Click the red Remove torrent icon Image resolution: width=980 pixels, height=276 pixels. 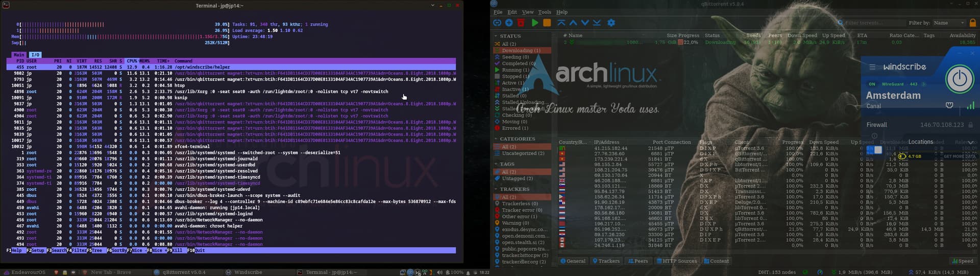point(521,23)
